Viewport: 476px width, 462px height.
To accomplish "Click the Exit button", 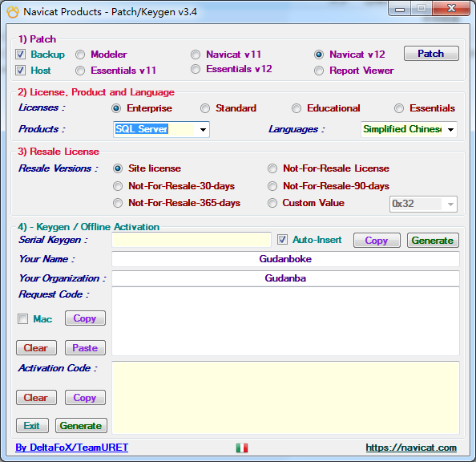I will pyautogui.click(x=32, y=426).
